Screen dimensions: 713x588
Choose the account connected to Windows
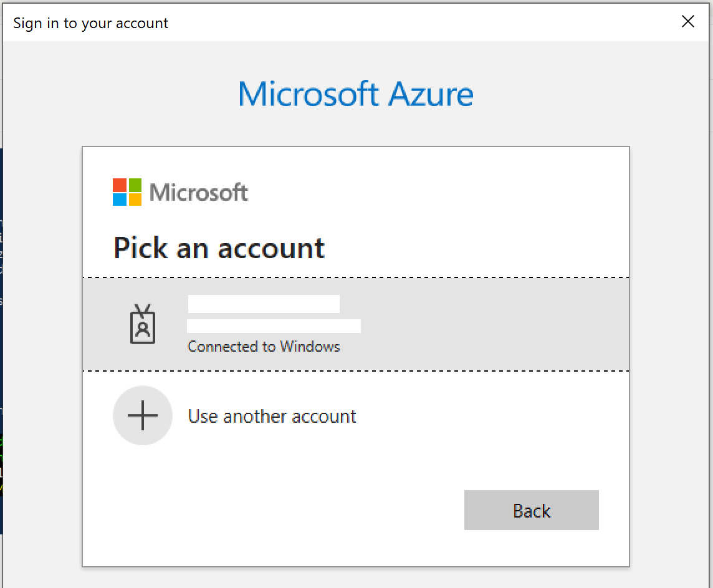(355, 324)
